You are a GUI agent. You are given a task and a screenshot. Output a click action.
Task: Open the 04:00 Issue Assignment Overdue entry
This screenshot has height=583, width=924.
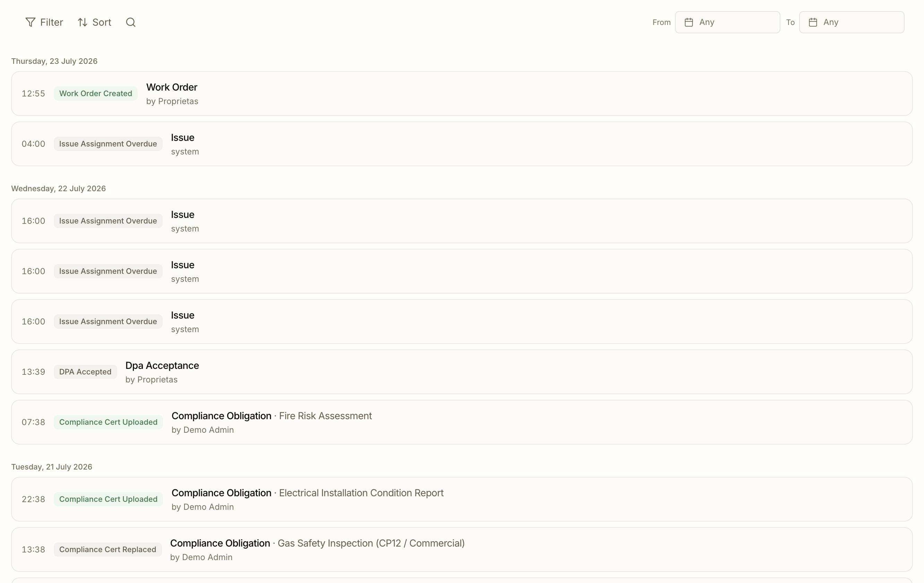[x=462, y=144]
